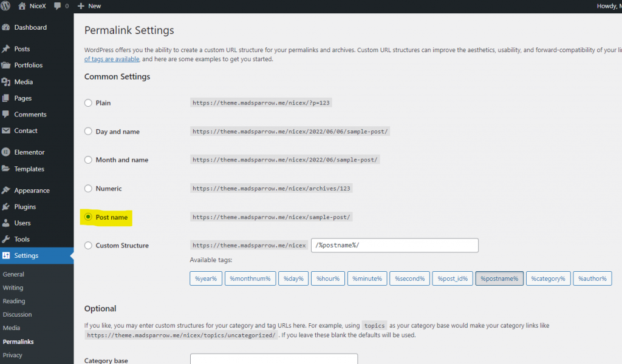This screenshot has height=364, width=622.
Task: Open the Appearance menu in the sidebar
Action: (33, 190)
